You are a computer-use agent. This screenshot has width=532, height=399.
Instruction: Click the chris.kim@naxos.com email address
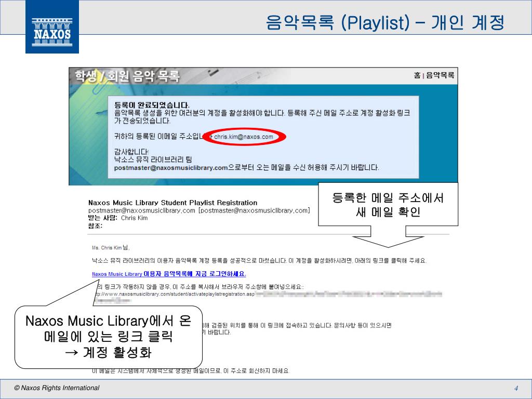244,137
